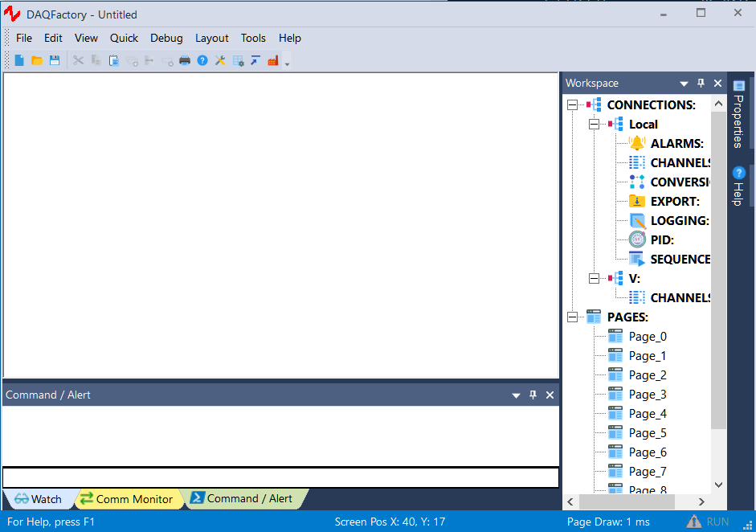Switch to the Comm Monitor tab

point(128,498)
